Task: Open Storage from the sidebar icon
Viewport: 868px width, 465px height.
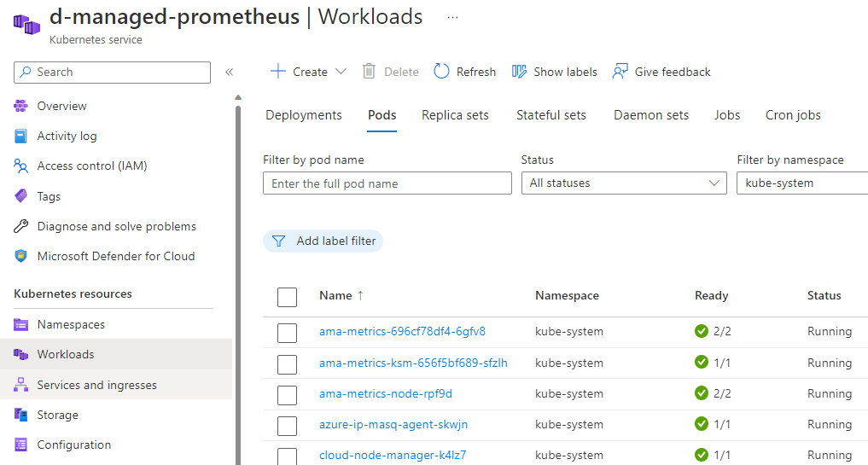Action: tap(21, 415)
